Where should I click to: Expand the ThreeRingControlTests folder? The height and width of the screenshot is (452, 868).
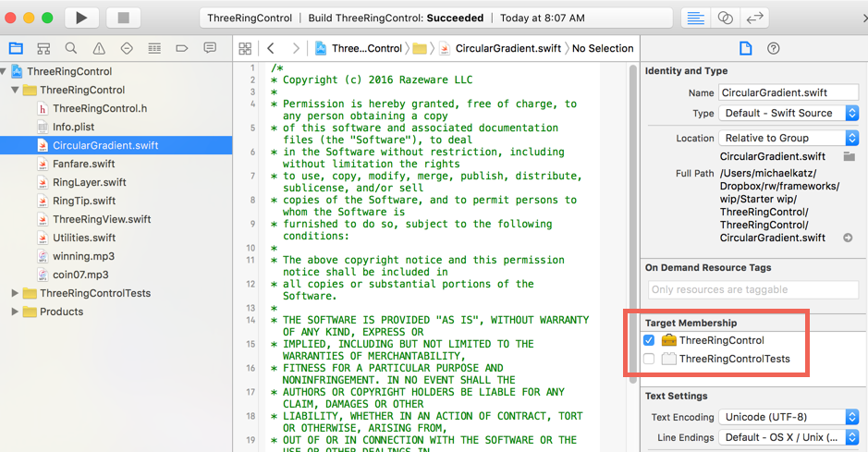15,293
